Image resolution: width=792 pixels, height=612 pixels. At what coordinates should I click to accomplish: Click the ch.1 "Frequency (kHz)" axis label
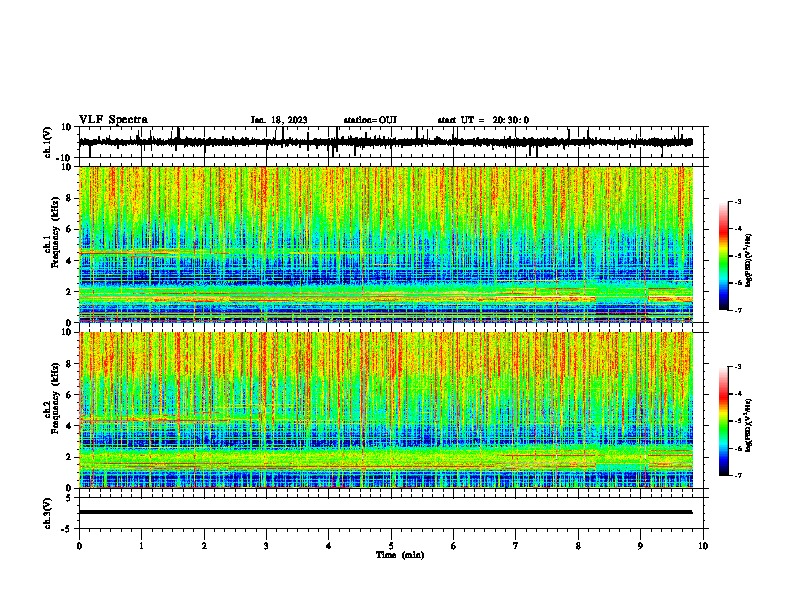click(x=55, y=233)
